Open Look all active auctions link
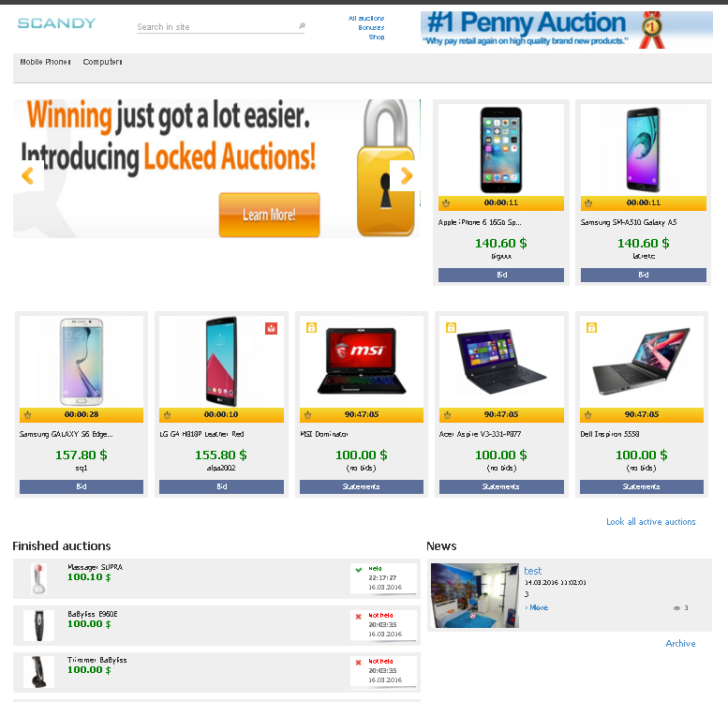Screen dimensions: 728x702 (650, 522)
